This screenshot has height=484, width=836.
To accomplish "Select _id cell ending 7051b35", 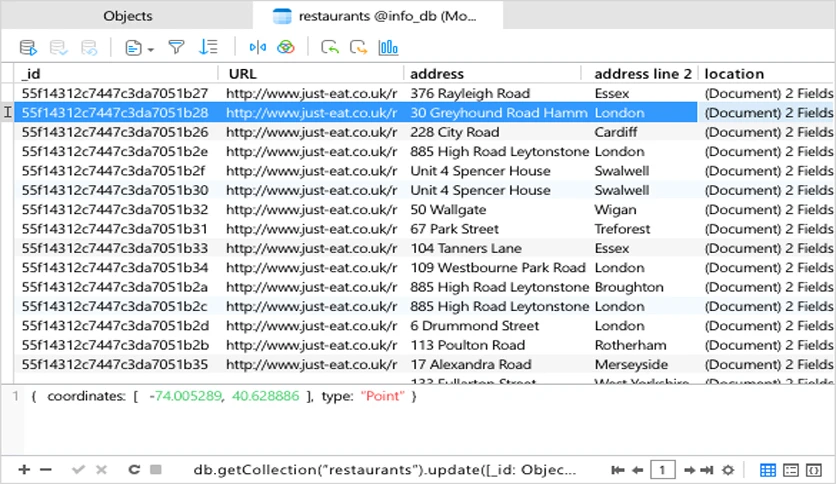I will (116, 364).
